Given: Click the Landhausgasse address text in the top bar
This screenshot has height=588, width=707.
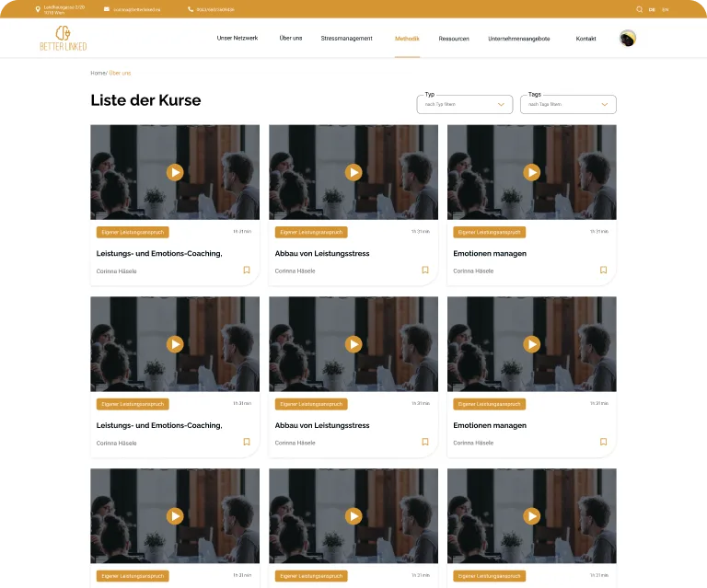Looking at the screenshot, I should (64, 10).
